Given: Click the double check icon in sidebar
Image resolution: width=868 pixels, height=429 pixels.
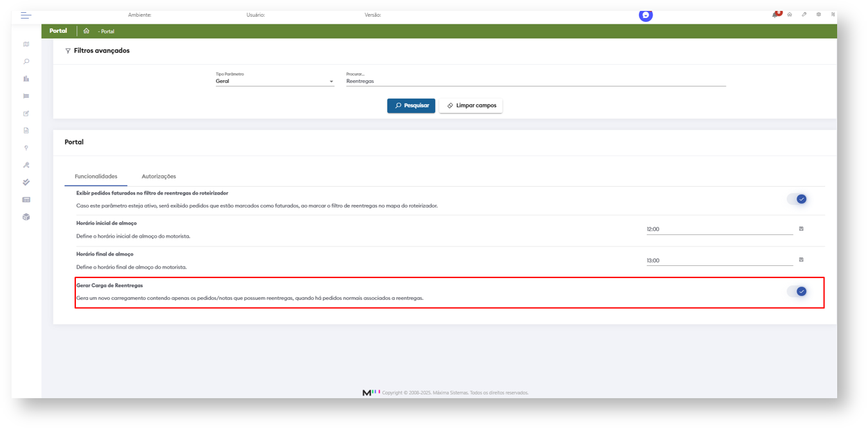Looking at the screenshot, I should (x=26, y=182).
